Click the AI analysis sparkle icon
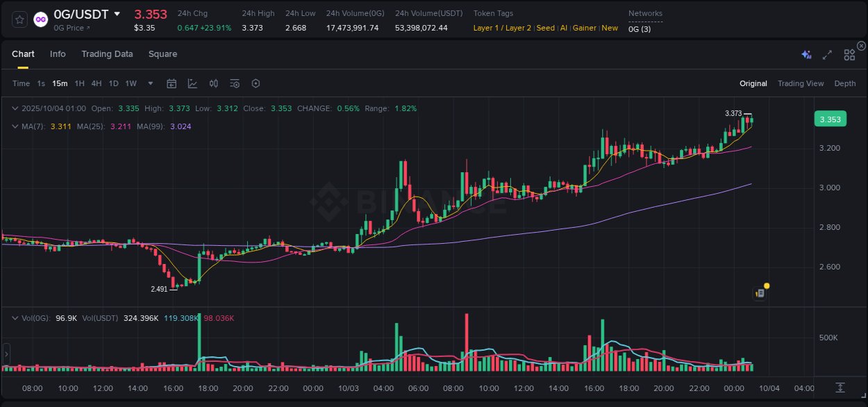The width and height of the screenshot is (868, 407). (x=806, y=54)
